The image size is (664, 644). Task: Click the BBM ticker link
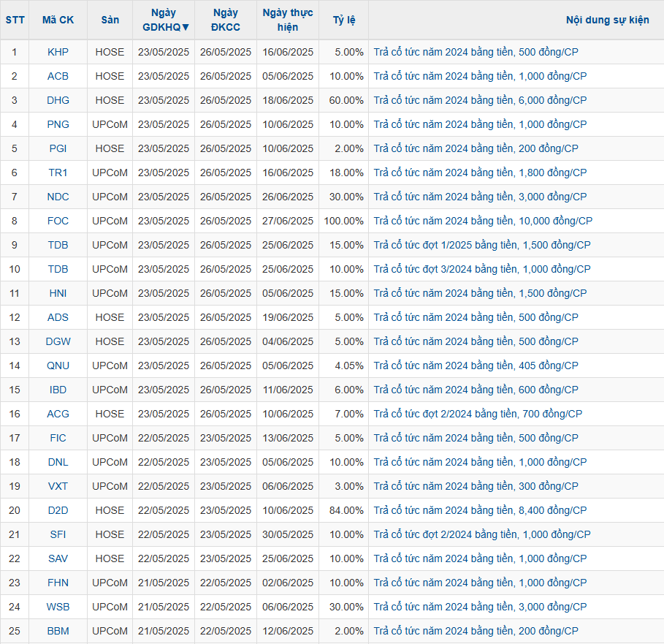58,631
